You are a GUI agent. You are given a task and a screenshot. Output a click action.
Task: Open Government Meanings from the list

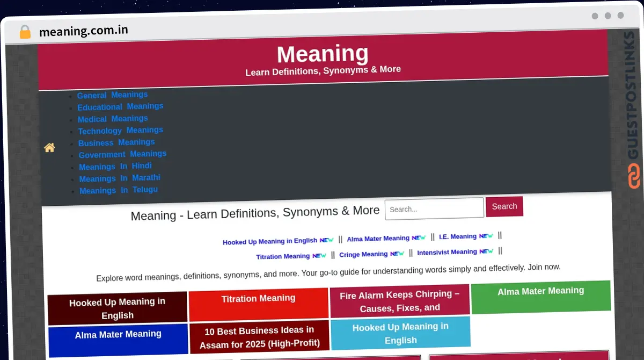(122, 154)
